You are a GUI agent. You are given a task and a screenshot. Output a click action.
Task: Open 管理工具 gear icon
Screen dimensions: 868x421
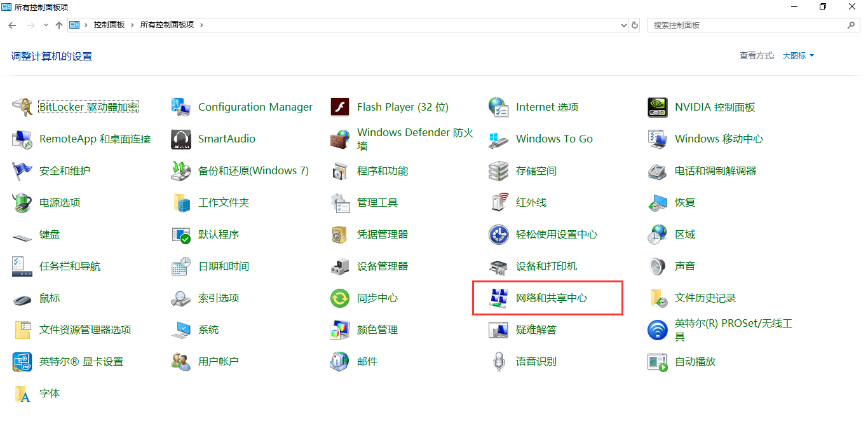coord(340,202)
